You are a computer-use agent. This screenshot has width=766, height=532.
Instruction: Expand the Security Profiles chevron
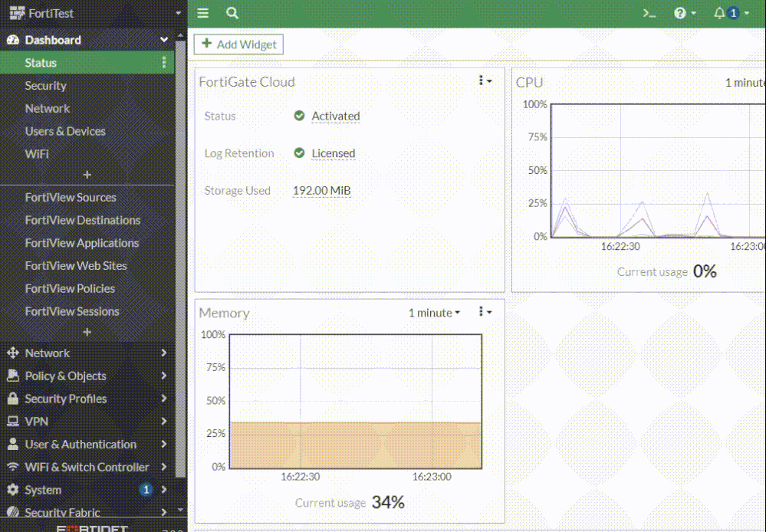tap(163, 398)
